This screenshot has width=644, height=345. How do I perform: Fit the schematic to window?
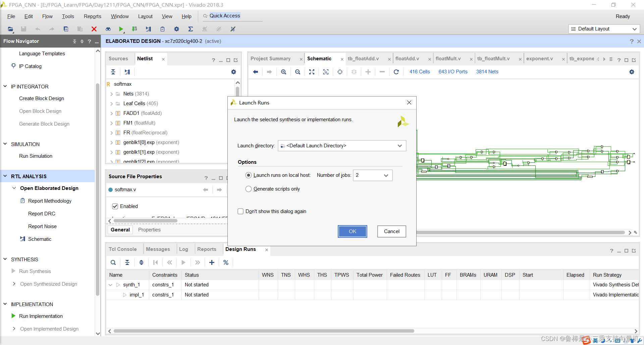tap(312, 72)
